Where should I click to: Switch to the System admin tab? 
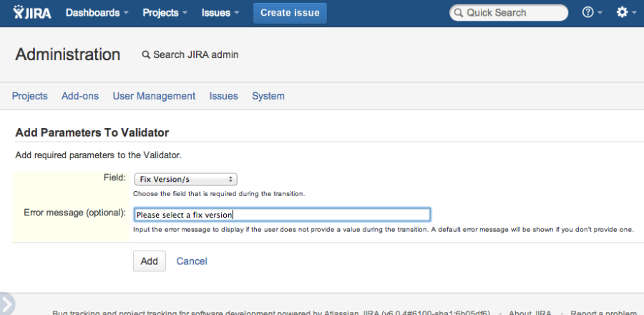[x=268, y=96]
